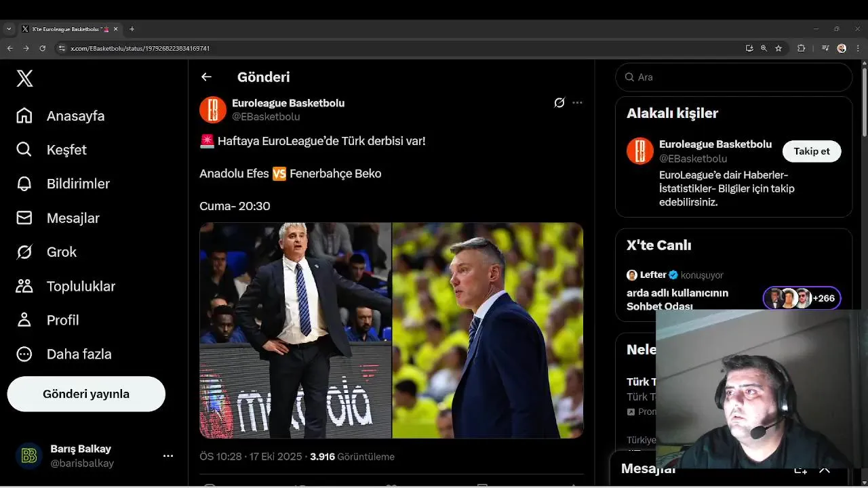Click Barış Balkay account avatar
Screen dimensions: 868x488
tap(28, 456)
